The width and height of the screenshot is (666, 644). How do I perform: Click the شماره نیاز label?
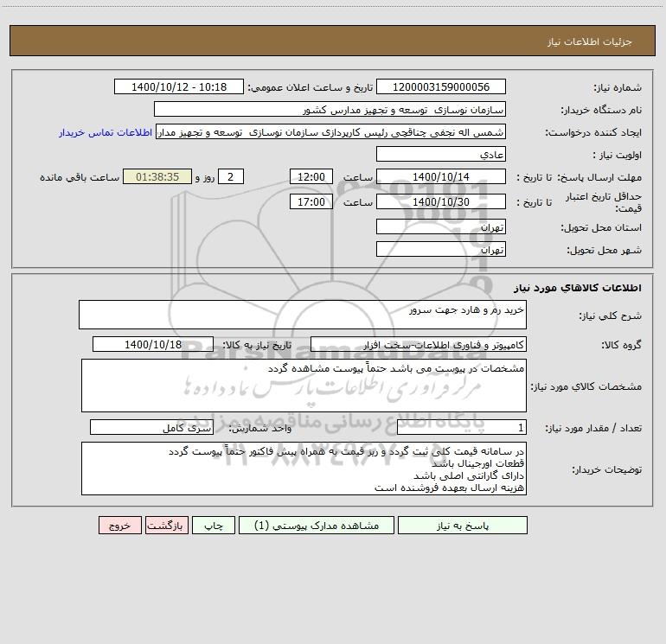618,88
